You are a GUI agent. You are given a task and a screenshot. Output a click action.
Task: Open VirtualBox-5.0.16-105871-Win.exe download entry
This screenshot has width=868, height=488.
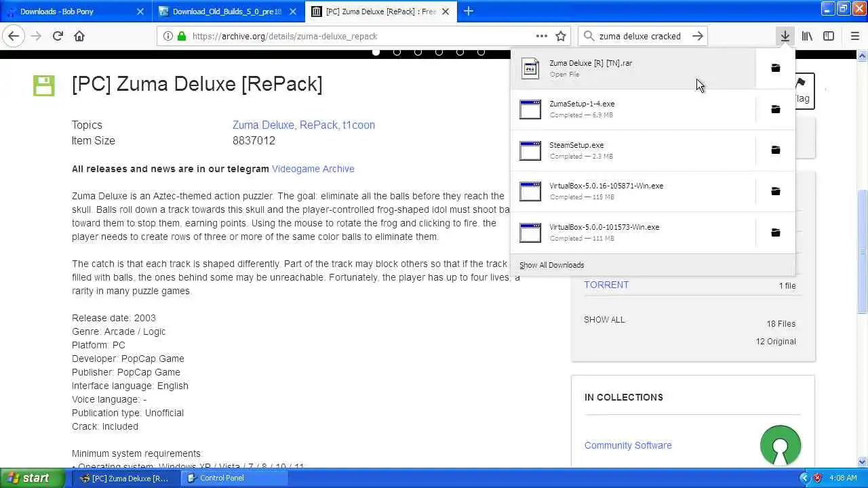(x=633, y=191)
